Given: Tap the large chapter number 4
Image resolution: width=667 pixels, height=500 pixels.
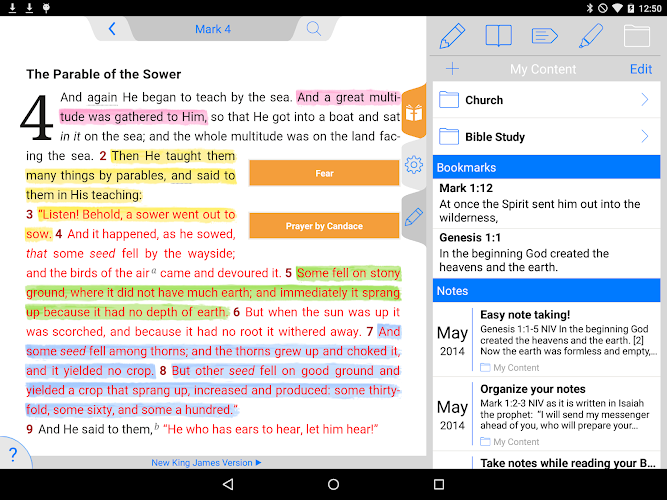Looking at the screenshot, I should click(37, 118).
